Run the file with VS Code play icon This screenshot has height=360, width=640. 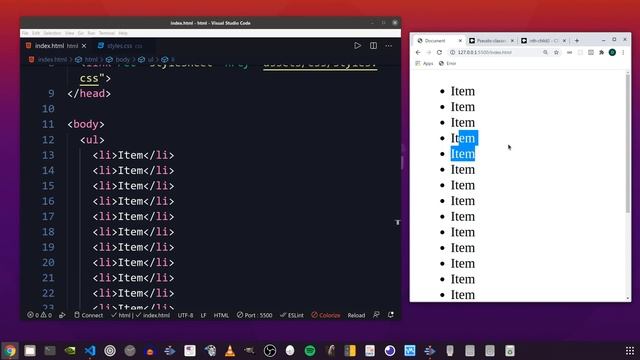(x=358, y=46)
